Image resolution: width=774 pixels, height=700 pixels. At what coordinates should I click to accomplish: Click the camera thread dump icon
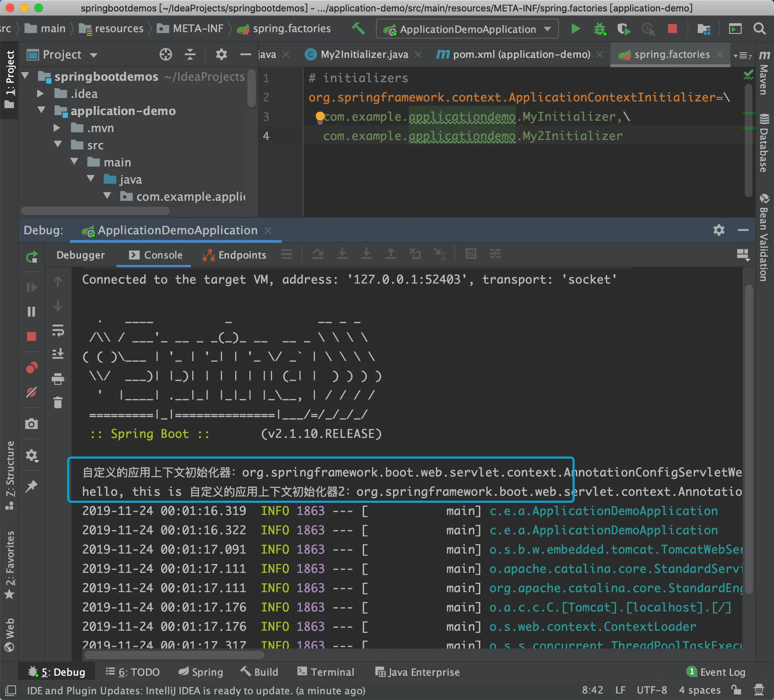tap(31, 424)
